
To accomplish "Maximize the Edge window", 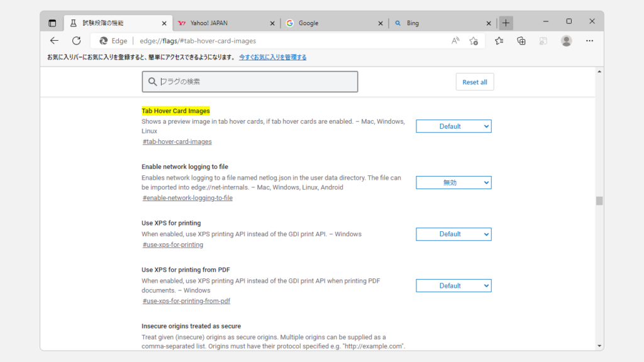I will click(x=569, y=21).
